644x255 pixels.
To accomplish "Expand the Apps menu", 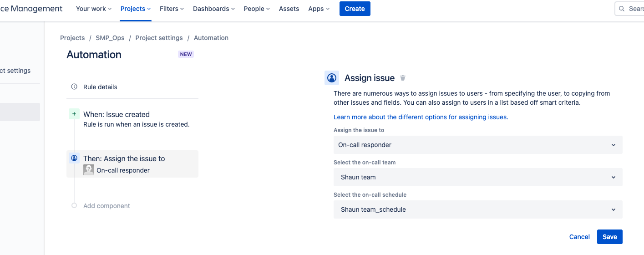I will pyautogui.click(x=319, y=9).
